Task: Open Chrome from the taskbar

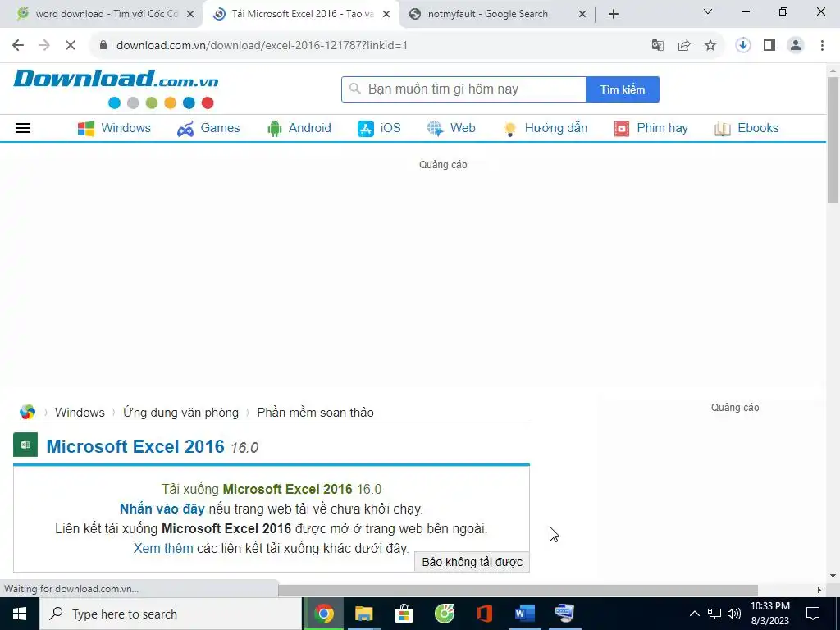Action: coord(323,614)
